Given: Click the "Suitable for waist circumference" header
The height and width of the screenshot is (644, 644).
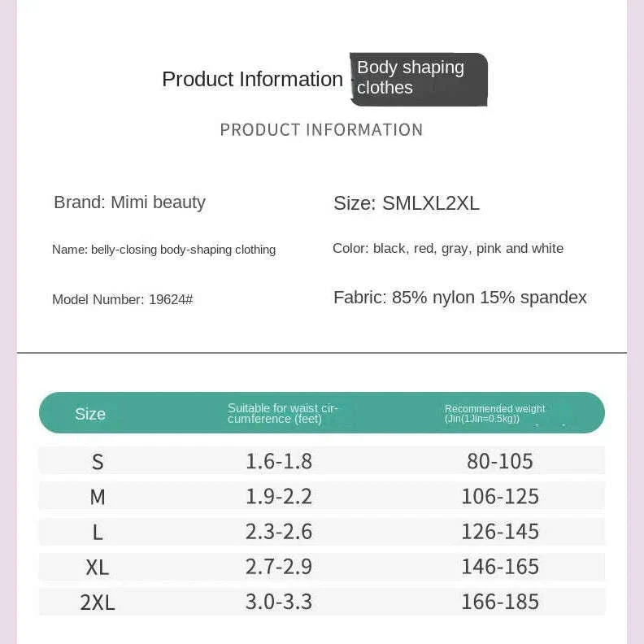Looking at the screenshot, I should click(282, 413).
